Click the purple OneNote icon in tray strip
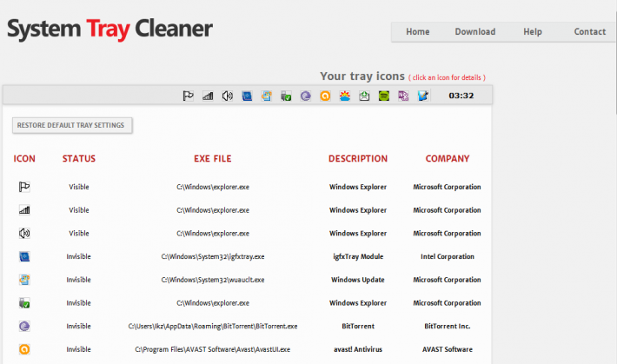This screenshot has width=617, height=364. point(403,96)
